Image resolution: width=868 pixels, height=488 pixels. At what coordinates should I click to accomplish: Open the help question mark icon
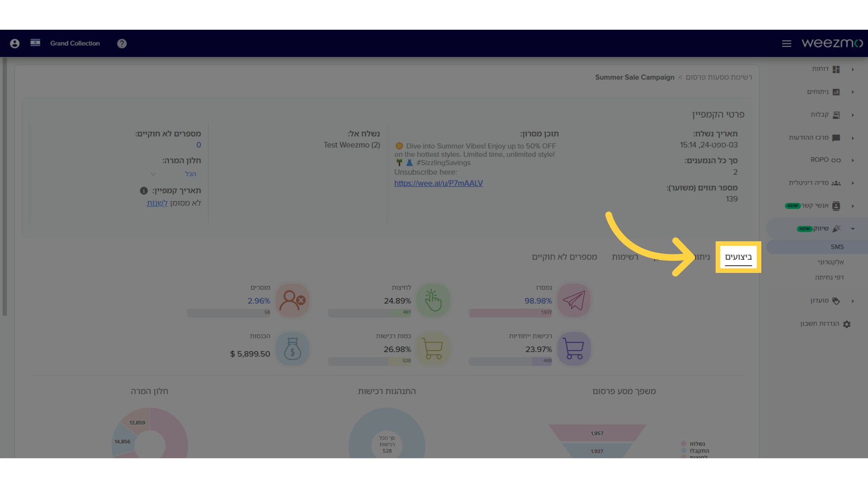(122, 43)
